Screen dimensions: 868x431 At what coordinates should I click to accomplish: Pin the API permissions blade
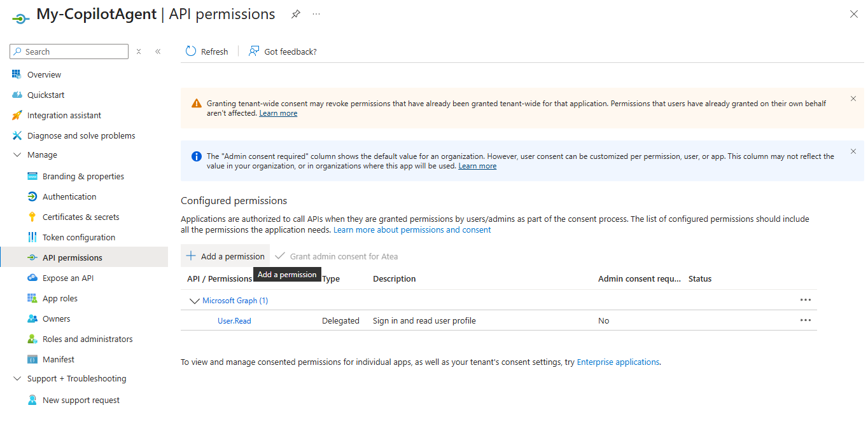[x=296, y=14]
